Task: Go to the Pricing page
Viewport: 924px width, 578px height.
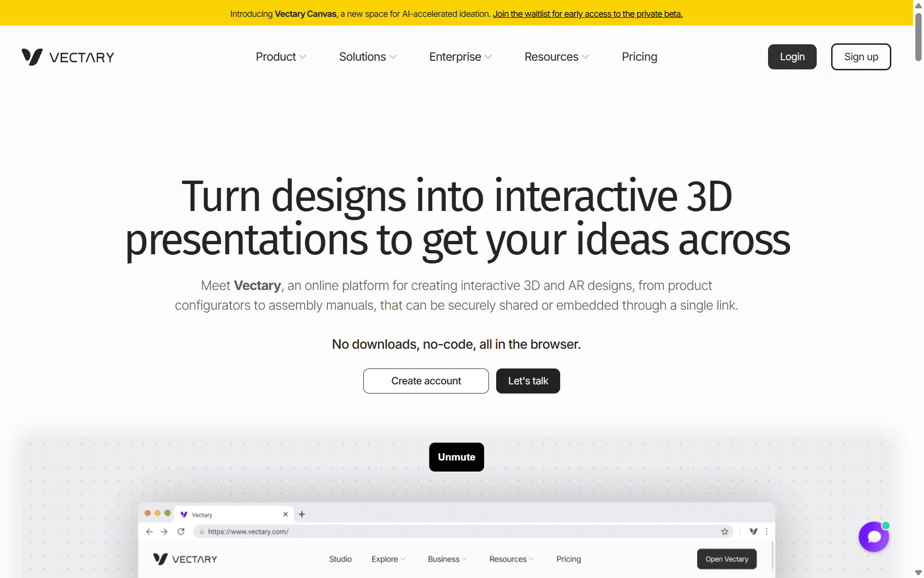Action: [639, 57]
